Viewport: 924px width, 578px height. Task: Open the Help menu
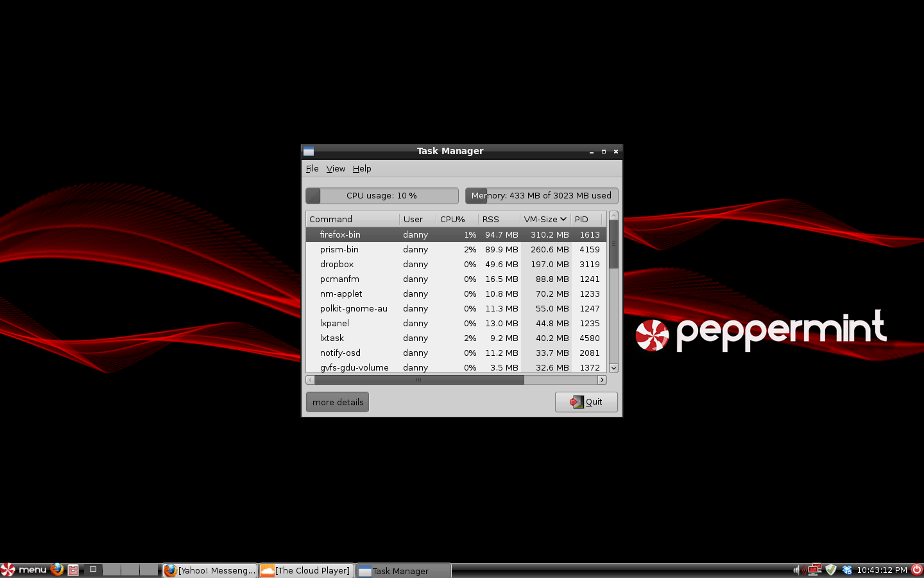coord(362,169)
